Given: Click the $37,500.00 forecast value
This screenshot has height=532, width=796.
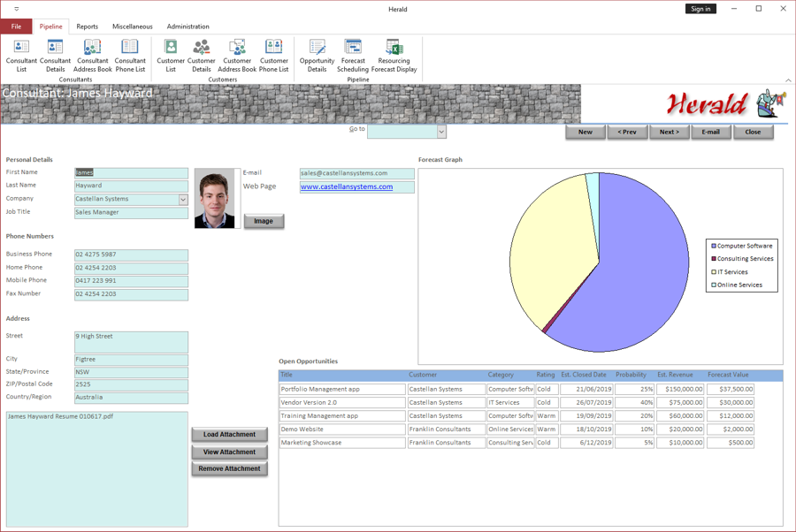Looking at the screenshot, I should [x=731, y=390].
